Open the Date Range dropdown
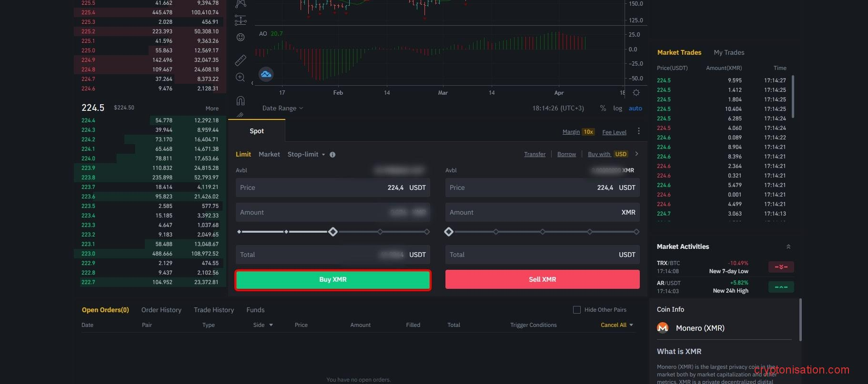The width and height of the screenshot is (868, 384). tap(283, 108)
